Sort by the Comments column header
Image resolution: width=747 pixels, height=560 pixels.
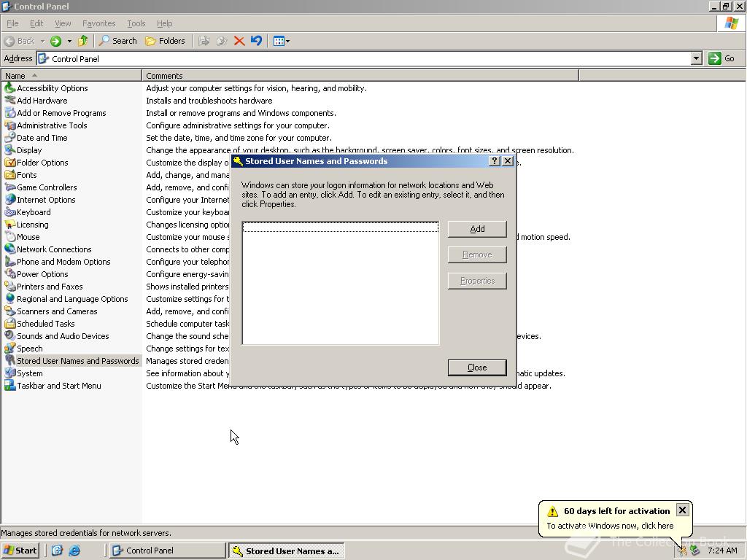tap(360, 76)
